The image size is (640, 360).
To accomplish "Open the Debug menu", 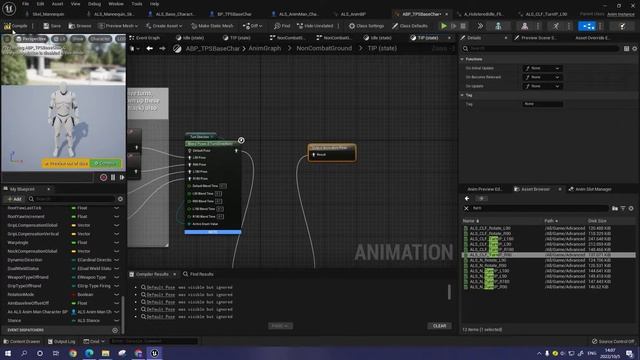I will [94, 4].
